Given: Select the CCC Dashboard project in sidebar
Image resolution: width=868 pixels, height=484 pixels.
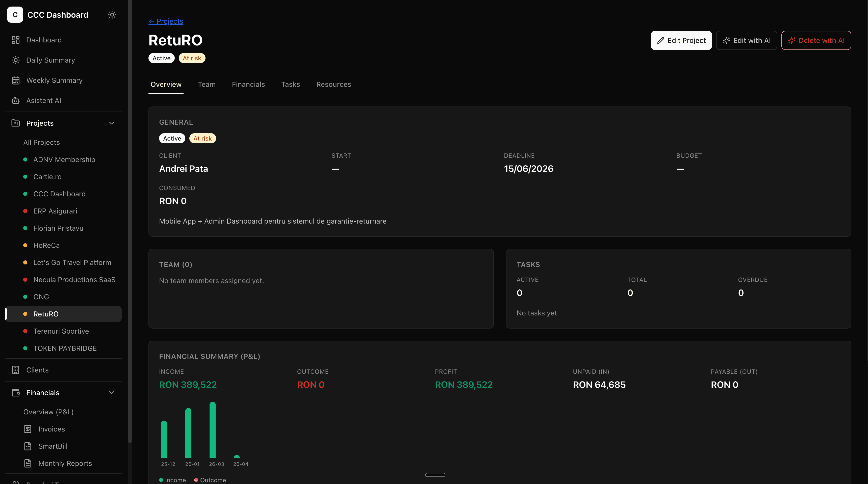Looking at the screenshot, I should (63, 194).
